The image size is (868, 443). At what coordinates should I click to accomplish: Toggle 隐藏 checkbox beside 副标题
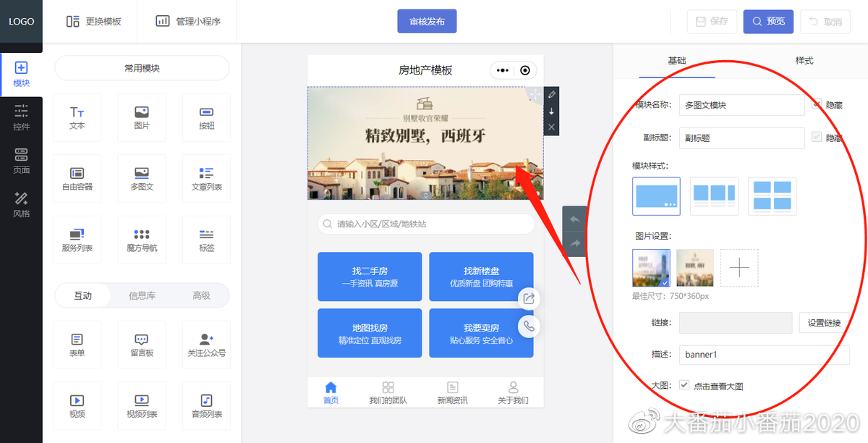coord(818,138)
